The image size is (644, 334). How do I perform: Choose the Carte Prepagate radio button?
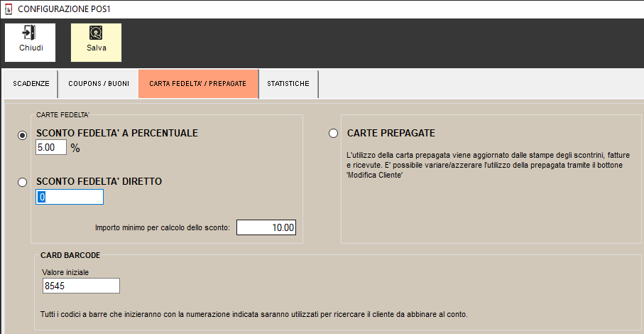333,134
